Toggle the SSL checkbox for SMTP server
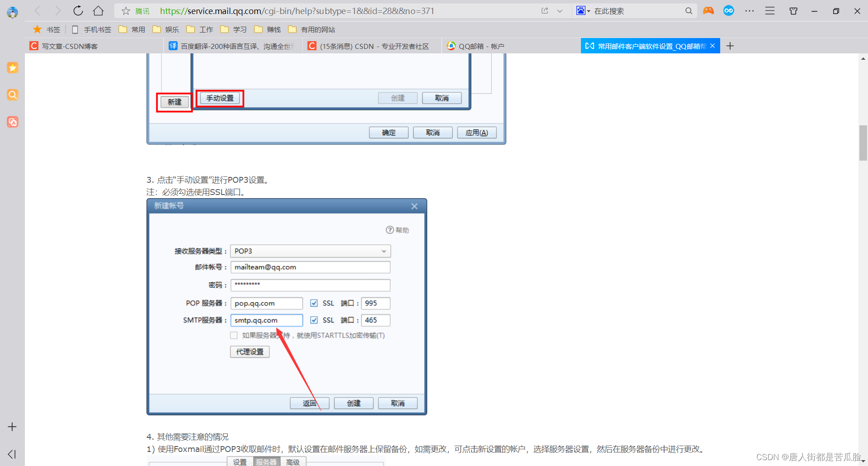 tap(314, 320)
